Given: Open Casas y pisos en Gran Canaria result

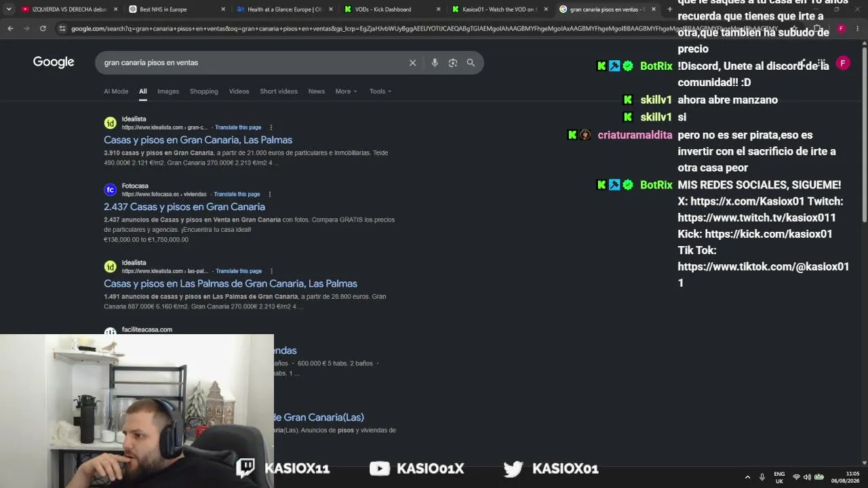Looking at the screenshot, I should point(198,140).
